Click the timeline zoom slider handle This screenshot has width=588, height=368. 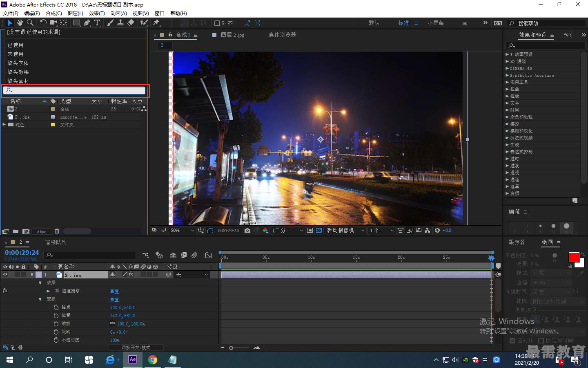231,348
